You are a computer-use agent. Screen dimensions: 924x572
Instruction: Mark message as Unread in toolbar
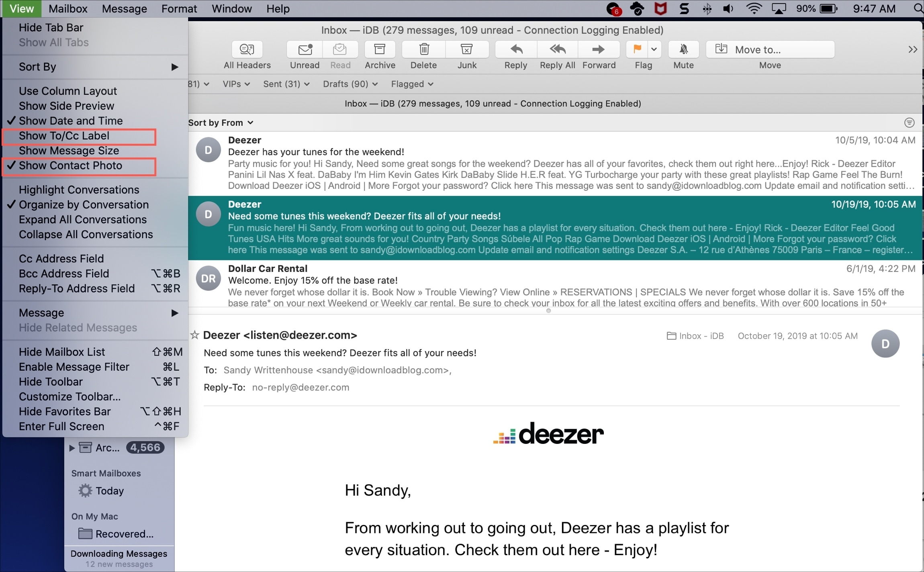coord(305,49)
